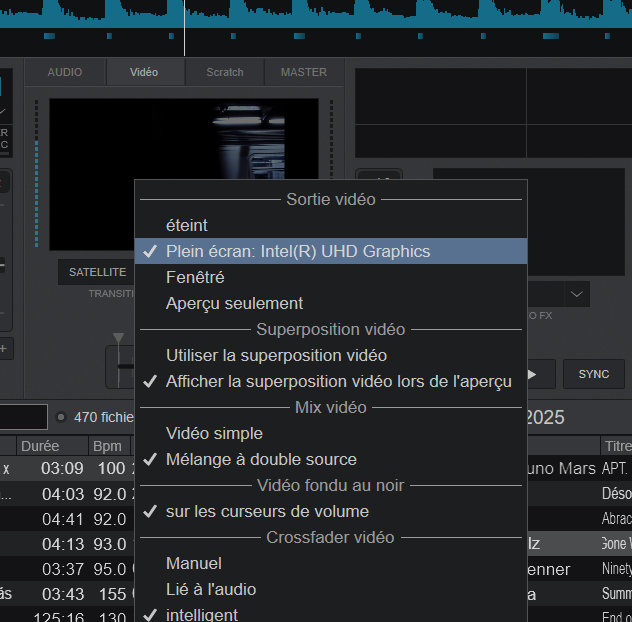Viewport: 632px width, 622px height.
Task: Open the video FX dropdown arrow
Action: 577,294
